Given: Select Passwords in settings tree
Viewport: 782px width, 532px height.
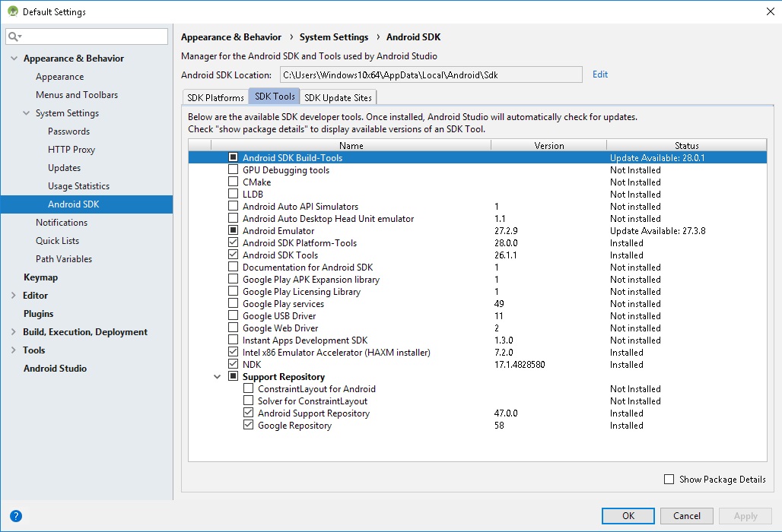Looking at the screenshot, I should (x=68, y=131).
